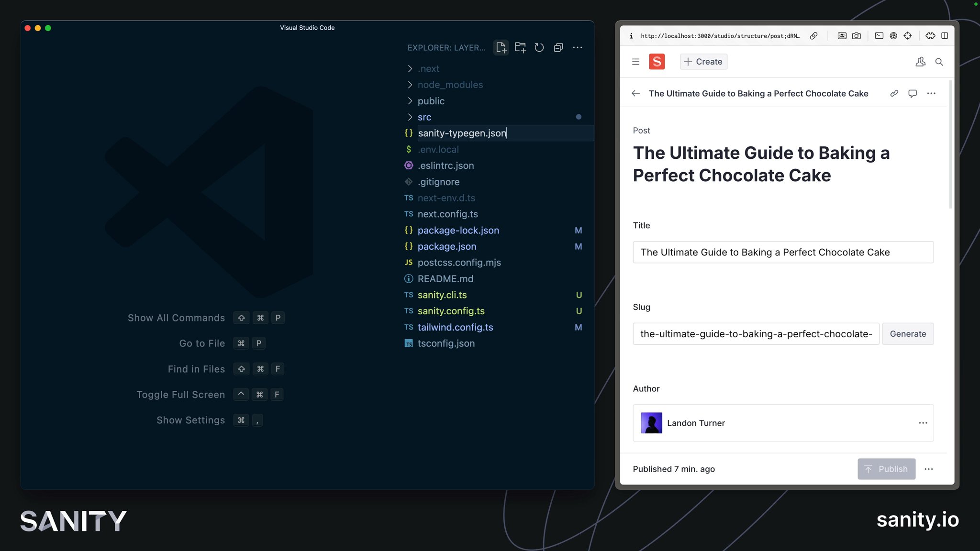Click the browser URL address field

(x=720, y=36)
